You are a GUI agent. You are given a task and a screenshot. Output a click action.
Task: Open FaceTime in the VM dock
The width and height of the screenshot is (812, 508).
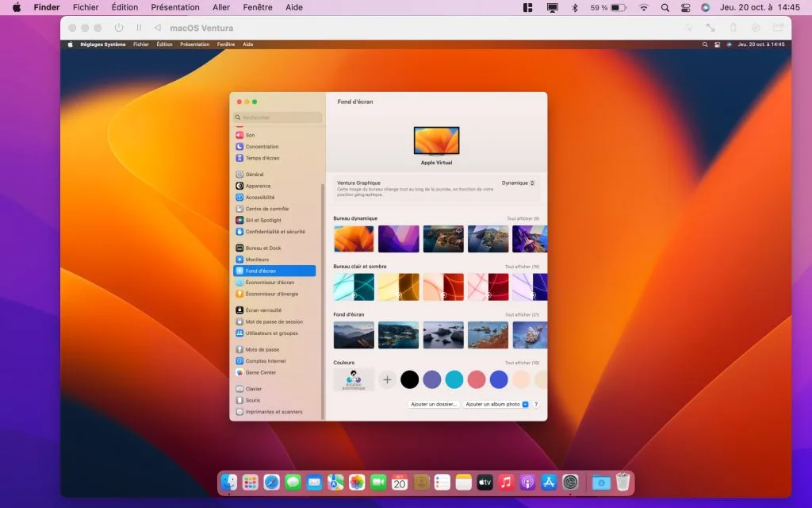pyautogui.click(x=378, y=483)
